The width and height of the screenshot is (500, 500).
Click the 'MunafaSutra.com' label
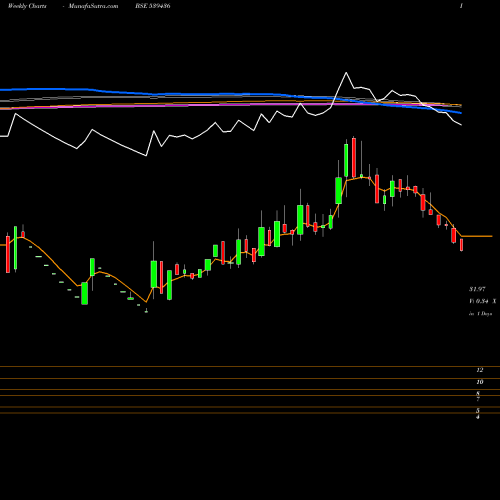[x=93, y=6]
